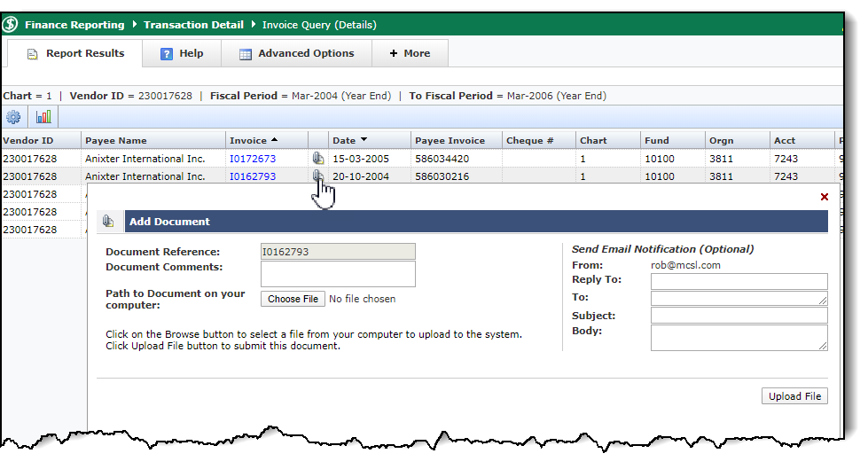The height and width of the screenshot is (469, 868).
Task: Open the Advanced Options tab
Action: 296,54
